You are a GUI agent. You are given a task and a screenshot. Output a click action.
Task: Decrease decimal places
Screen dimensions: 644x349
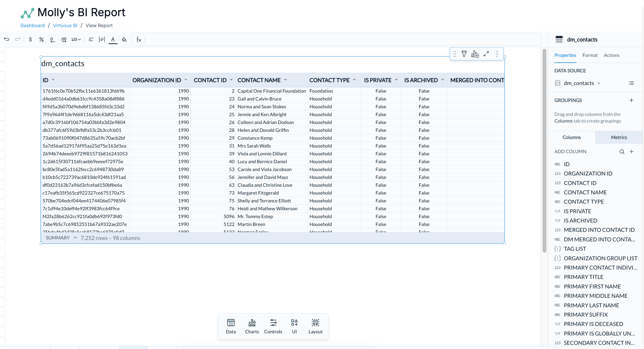point(52,39)
